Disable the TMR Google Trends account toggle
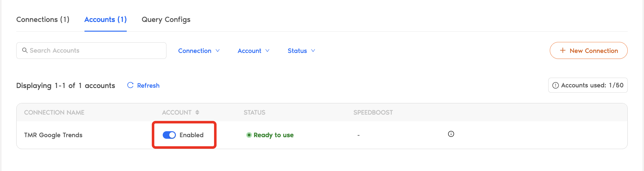The width and height of the screenshot is (644, 171). 169,135
